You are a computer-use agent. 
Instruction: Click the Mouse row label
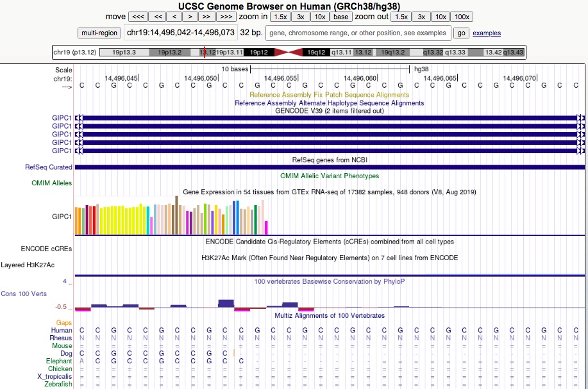coord(62,345)
